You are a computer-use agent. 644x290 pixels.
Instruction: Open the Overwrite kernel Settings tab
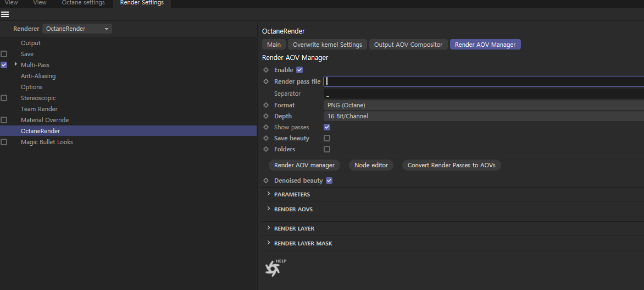327,45
